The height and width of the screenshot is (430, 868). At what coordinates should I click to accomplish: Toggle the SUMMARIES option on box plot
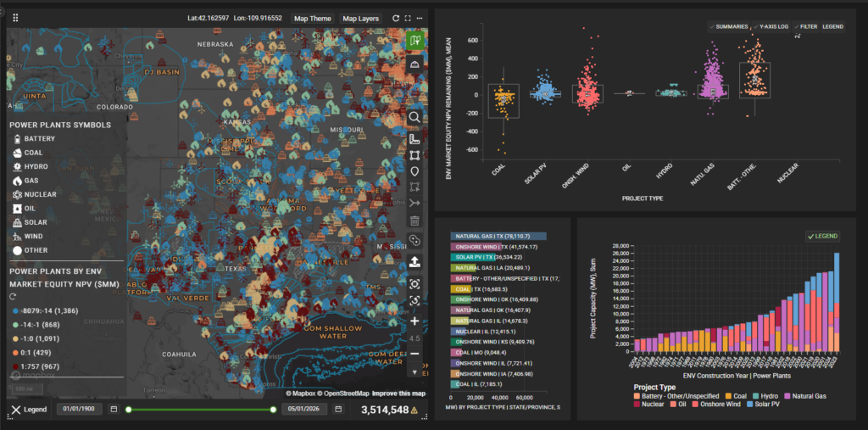(728, 26)
